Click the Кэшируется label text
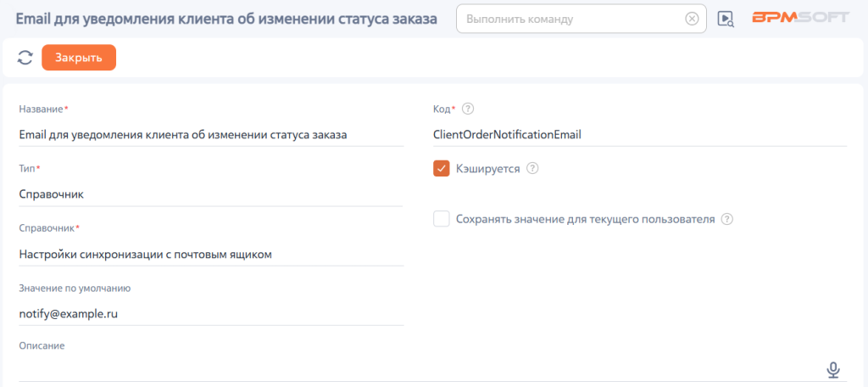 pos(487,169)
